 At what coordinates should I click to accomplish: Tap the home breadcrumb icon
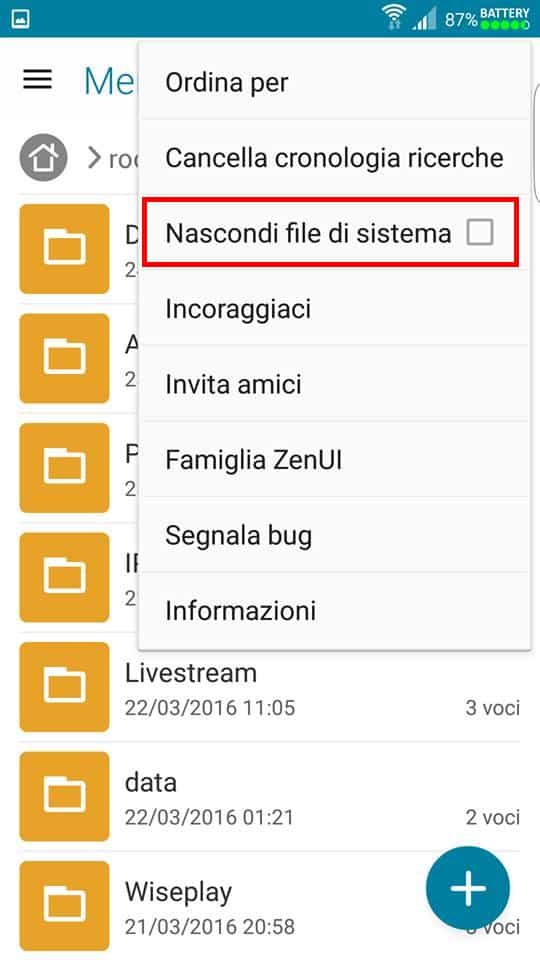(x=43, y=157)
